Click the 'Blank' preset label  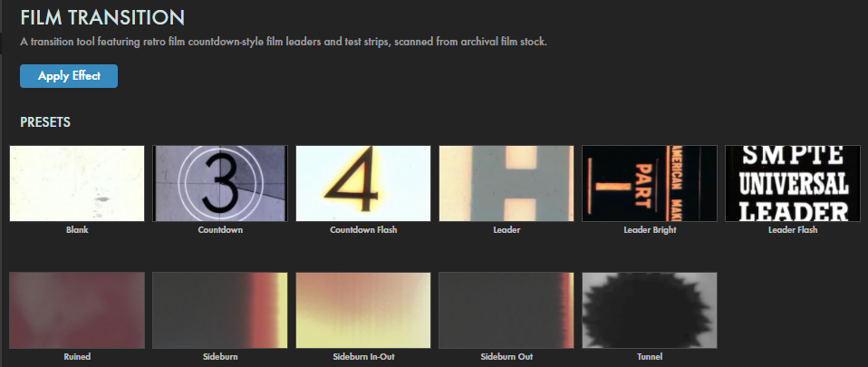pyautogui.click(x=77, y=230)
